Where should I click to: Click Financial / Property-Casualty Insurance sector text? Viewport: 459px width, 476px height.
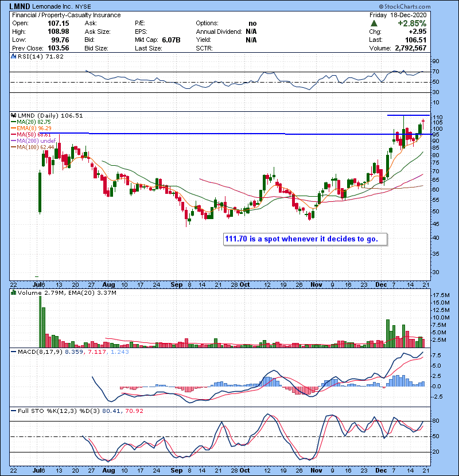[x=66, y=15]
